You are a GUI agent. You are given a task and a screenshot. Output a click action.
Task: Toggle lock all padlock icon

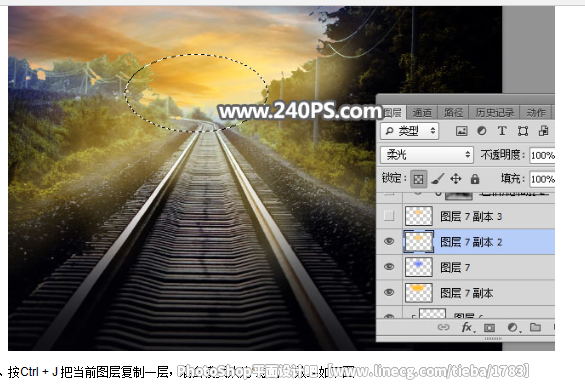pyautogui.click(x=475, y=179)
